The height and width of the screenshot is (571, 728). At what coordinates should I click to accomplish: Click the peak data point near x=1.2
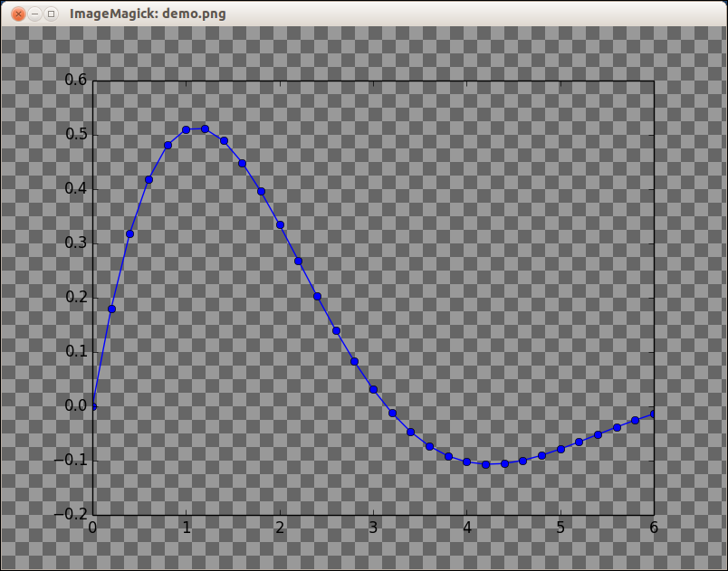pyautogui.click(x=205, y=129)
